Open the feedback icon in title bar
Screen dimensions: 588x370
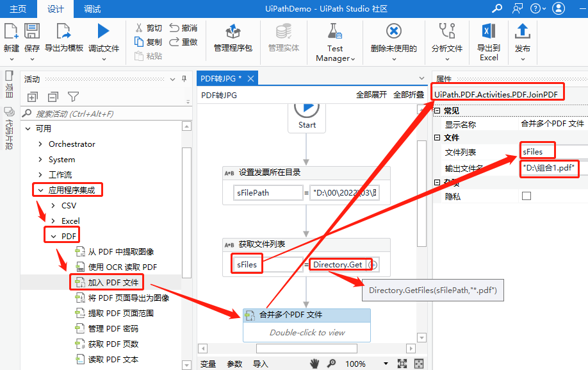click(518, 8)
